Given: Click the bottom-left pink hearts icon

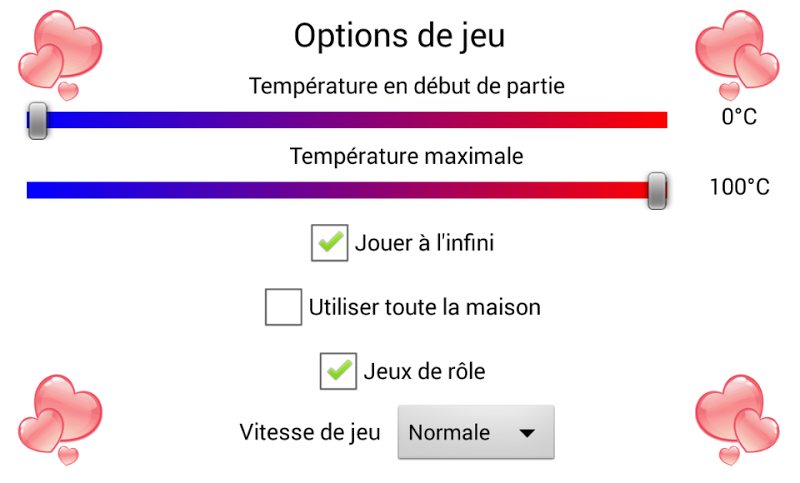Looking at the screenshot, I should (x=60, y=417).
